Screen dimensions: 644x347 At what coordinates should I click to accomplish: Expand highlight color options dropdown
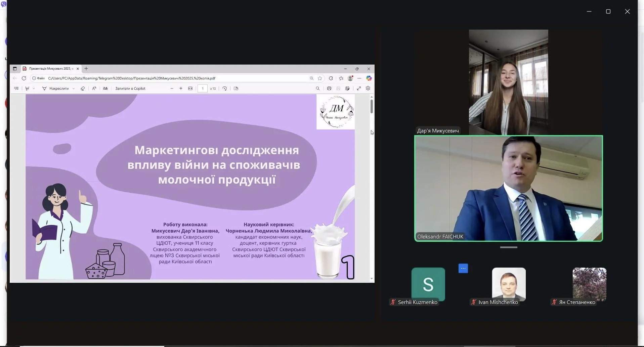point(34,88)
